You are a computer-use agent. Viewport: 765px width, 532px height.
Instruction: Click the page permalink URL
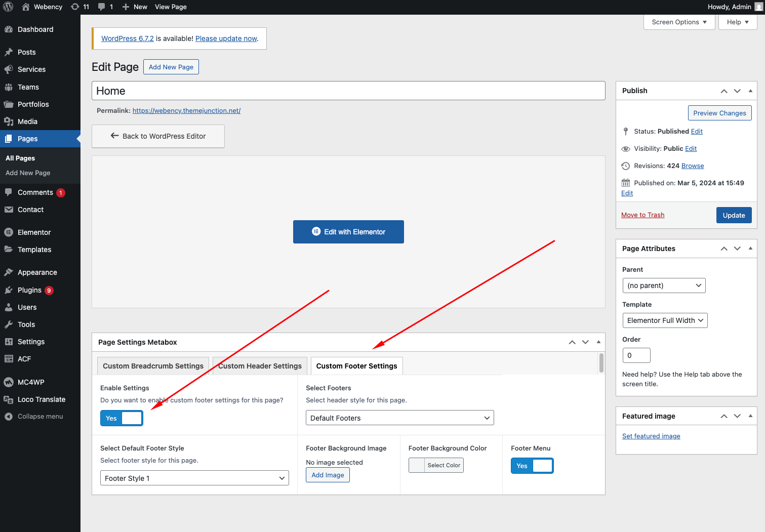tap(186, 110)
